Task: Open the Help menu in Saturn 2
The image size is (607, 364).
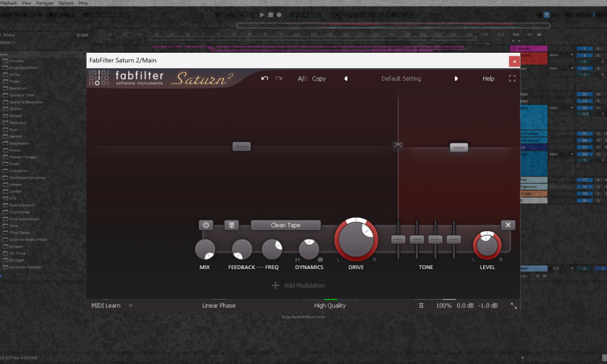Action: (488, 78)
